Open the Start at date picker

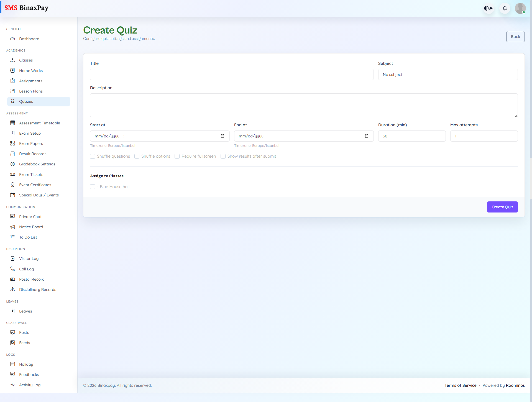(222, 136)
